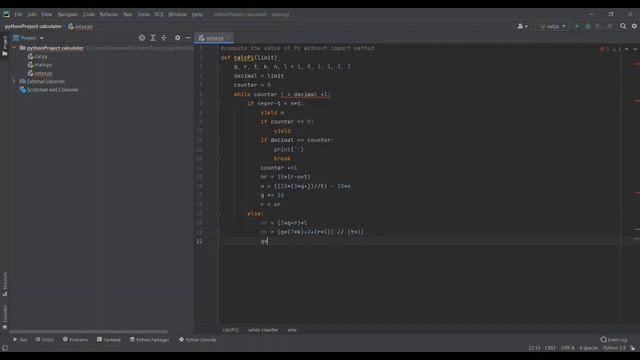This screenshot has width=640, height=360.
Task: Open the Run tool window at bottom
Action: (x=20, y=340)
